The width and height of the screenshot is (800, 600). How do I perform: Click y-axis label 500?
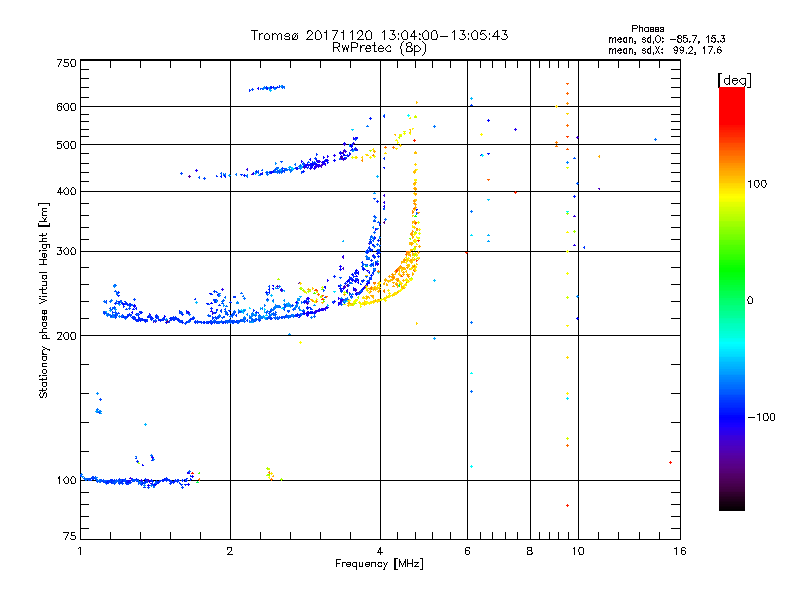67,145
